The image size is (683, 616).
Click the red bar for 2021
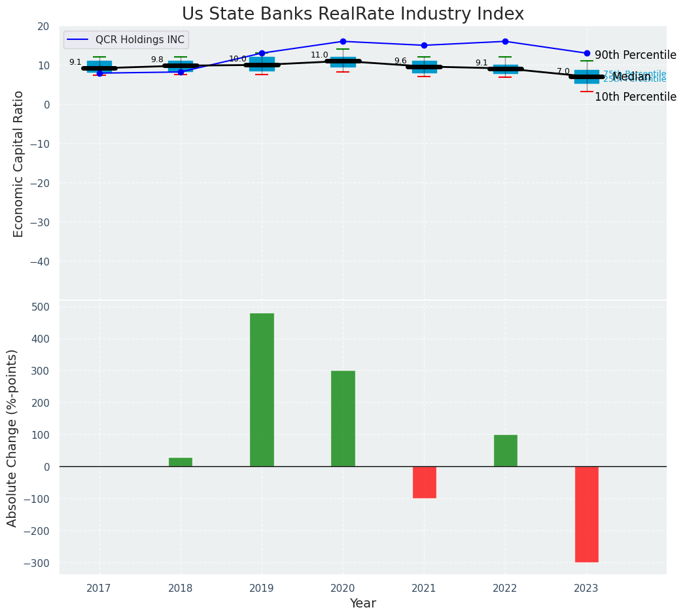(424, 482)
